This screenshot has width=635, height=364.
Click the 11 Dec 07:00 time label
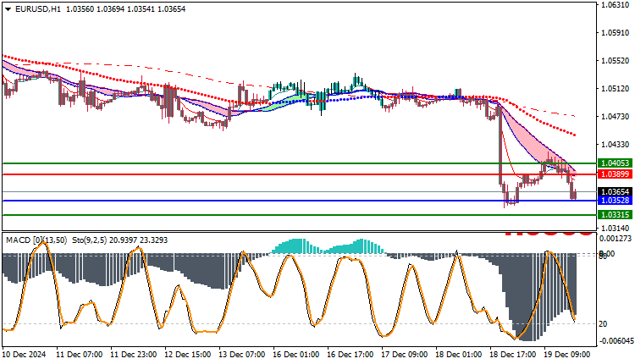tap(80, 355)
